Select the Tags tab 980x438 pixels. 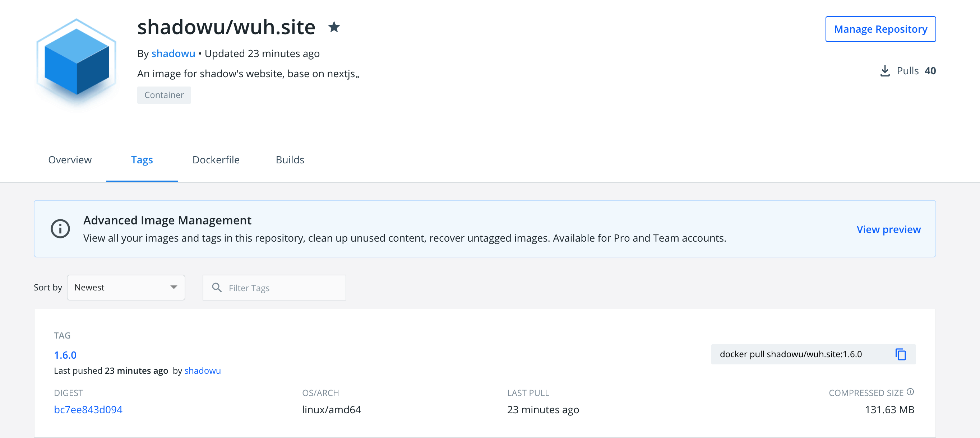(x=142, y=160)
